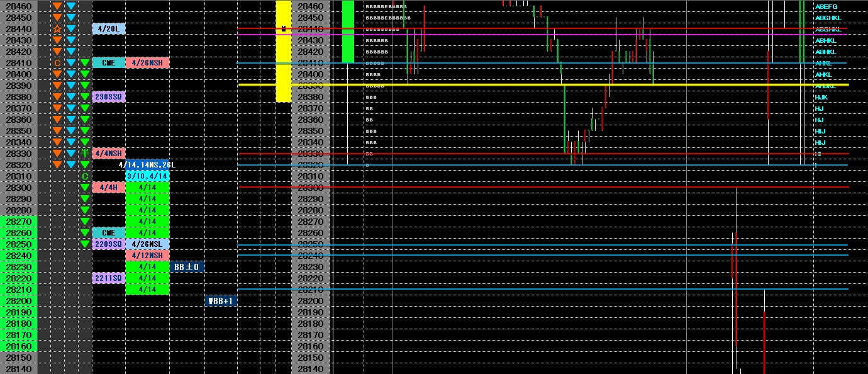868x374 pixels.
Task: Select the 4/20L label cell
Action: 108,29
